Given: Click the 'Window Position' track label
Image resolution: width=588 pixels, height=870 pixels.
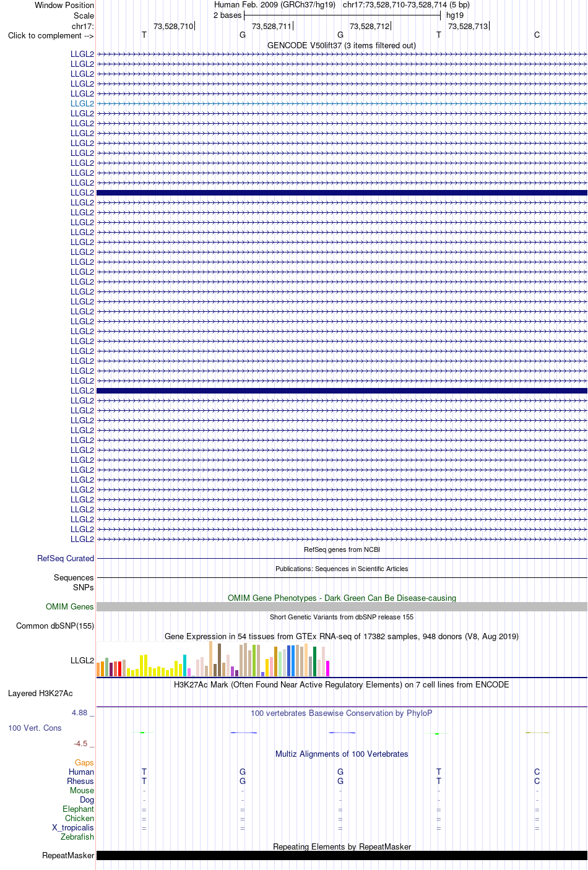Looking at the screenshot, I should tap(64, 5).
